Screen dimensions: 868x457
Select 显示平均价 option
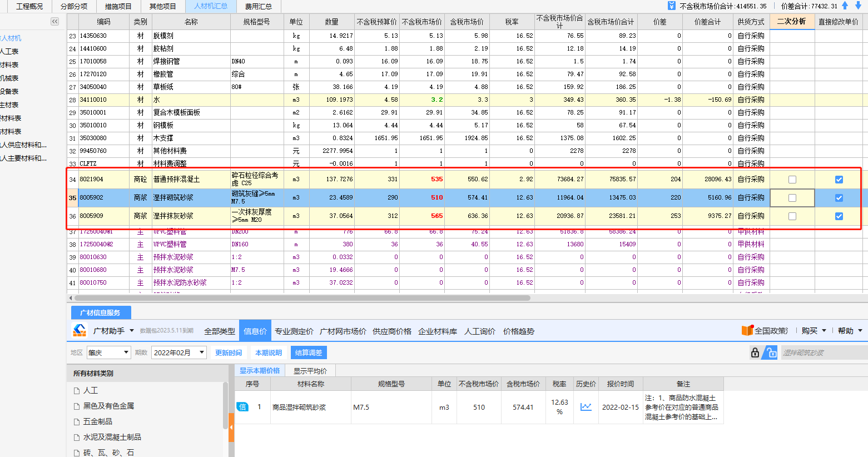coord(310,371)
